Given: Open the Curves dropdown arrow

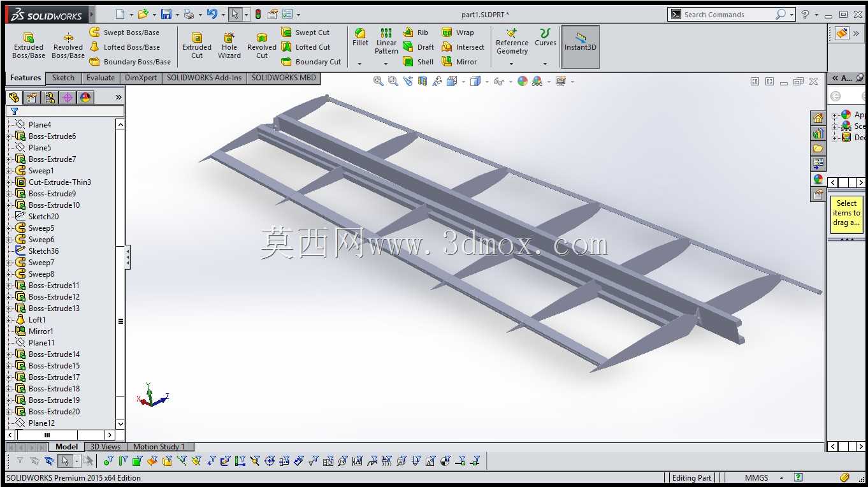Looking at the screenshot, I should 545,64.
